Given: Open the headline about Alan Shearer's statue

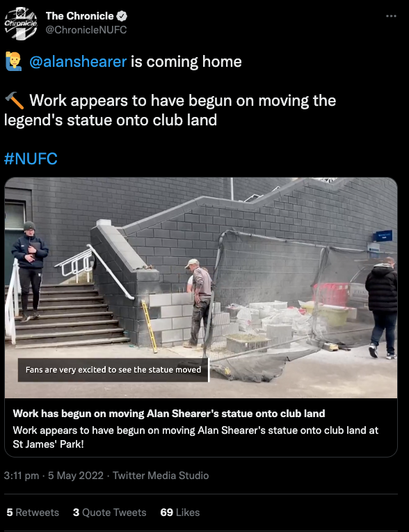Looking at the screenshot, I should (169, 413).
